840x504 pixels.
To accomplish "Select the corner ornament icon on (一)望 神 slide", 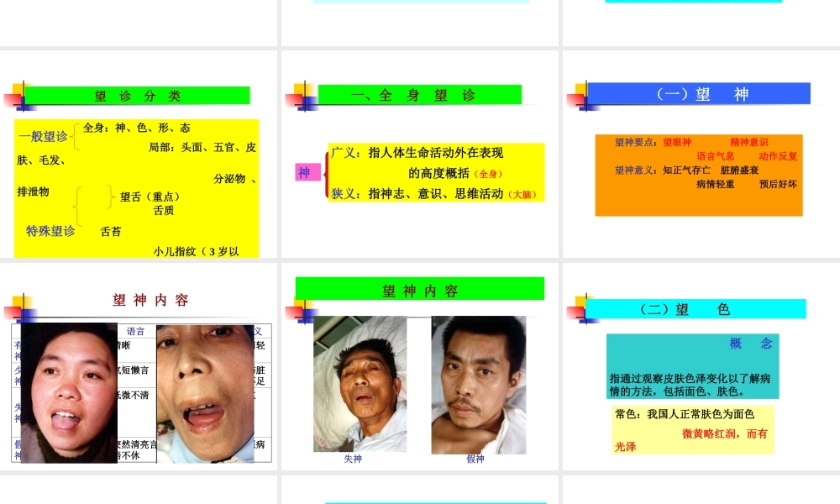I will 580,95.
